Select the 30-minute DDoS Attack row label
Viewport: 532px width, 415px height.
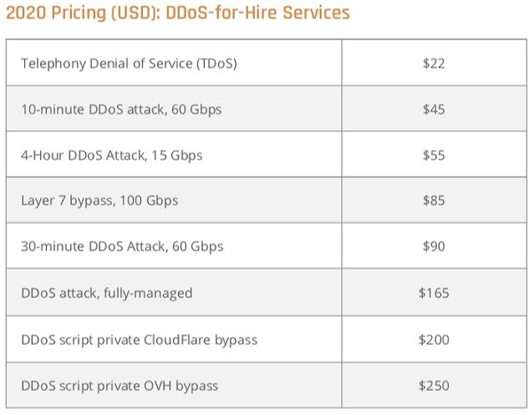tap(121, 247)
